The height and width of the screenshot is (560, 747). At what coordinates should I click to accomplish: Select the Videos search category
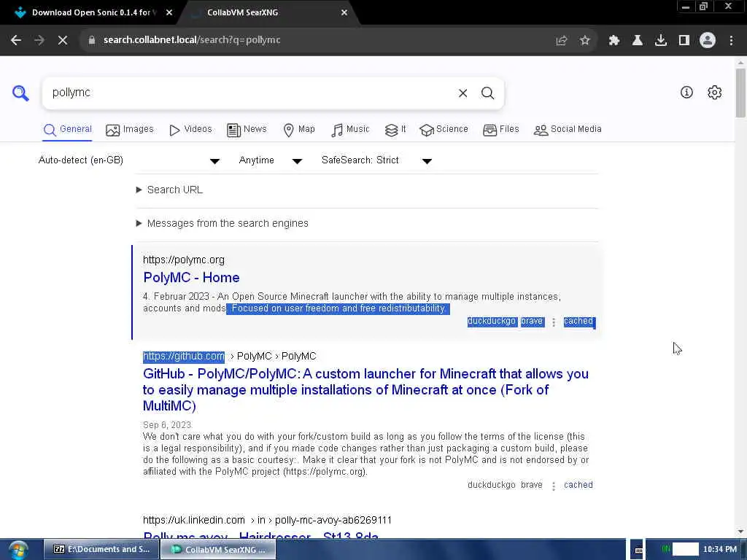click(190, 130)
